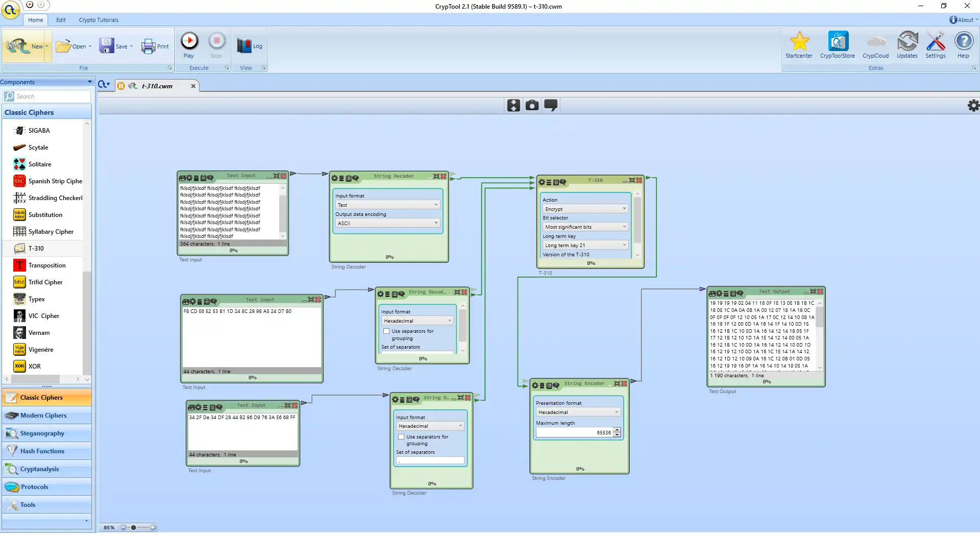The width and height of the screenshot is (980, 536).
Task: Collapse the Components panel arrow
Action: click(x=90, y=82)
